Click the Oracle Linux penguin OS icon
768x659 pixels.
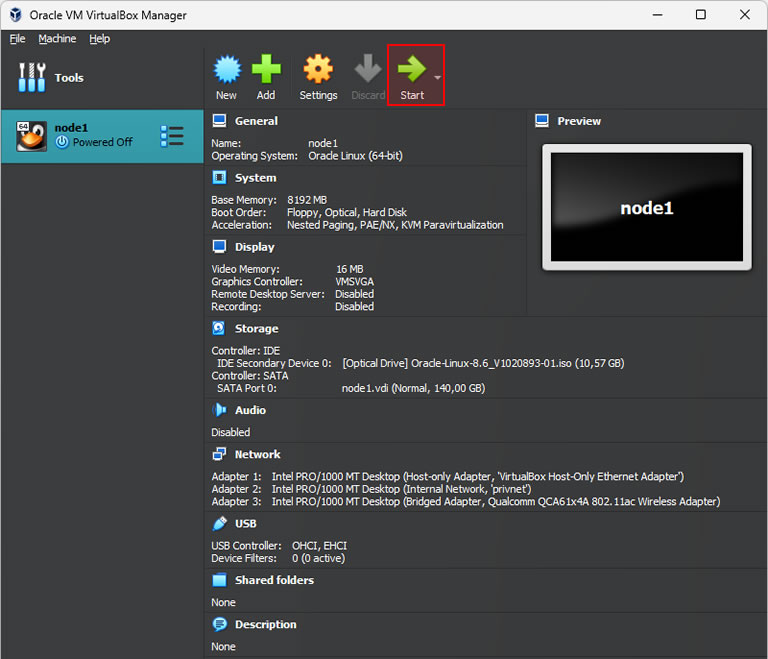[31, 136]
